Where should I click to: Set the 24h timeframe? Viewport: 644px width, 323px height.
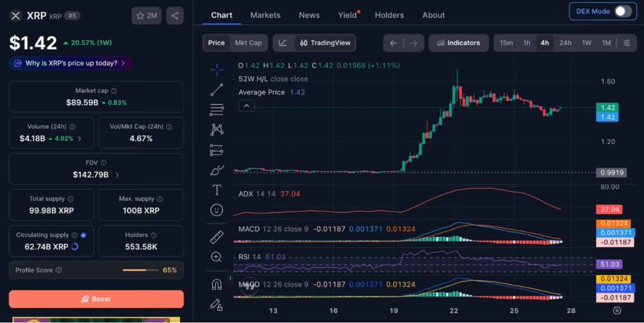pyautogui.click(x=565, y=43)
